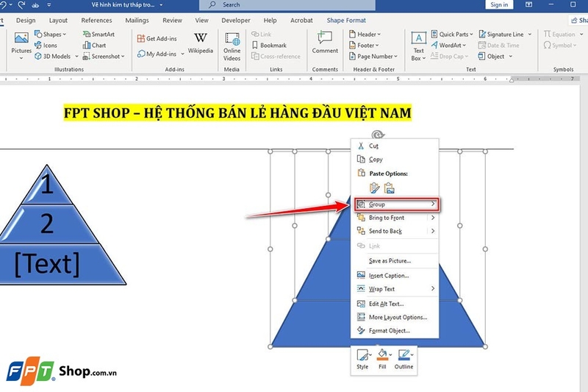Viewport: 588px width, 392px height.
Task: Insert an Object
Action: click(x=492, y=57)
